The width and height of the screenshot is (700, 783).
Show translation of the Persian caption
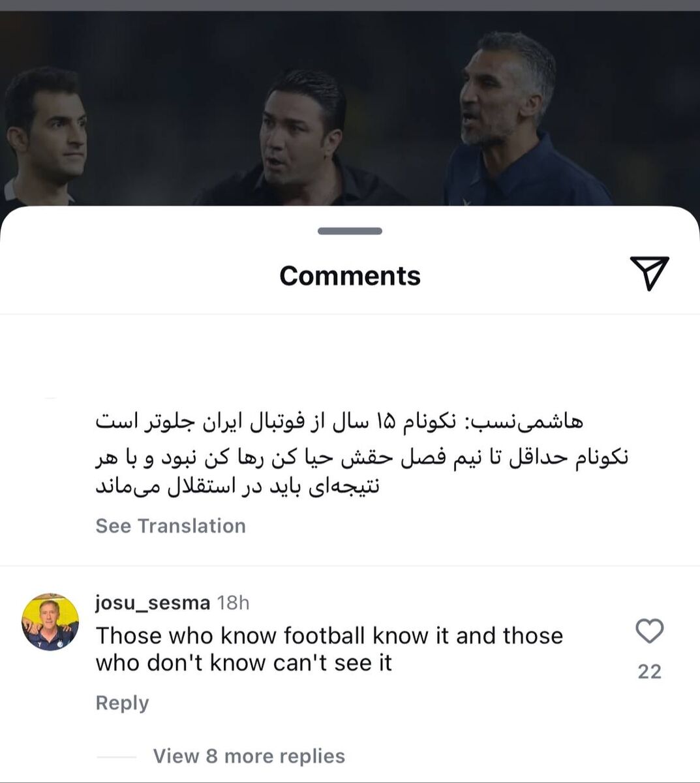click(x=171, y=526)
